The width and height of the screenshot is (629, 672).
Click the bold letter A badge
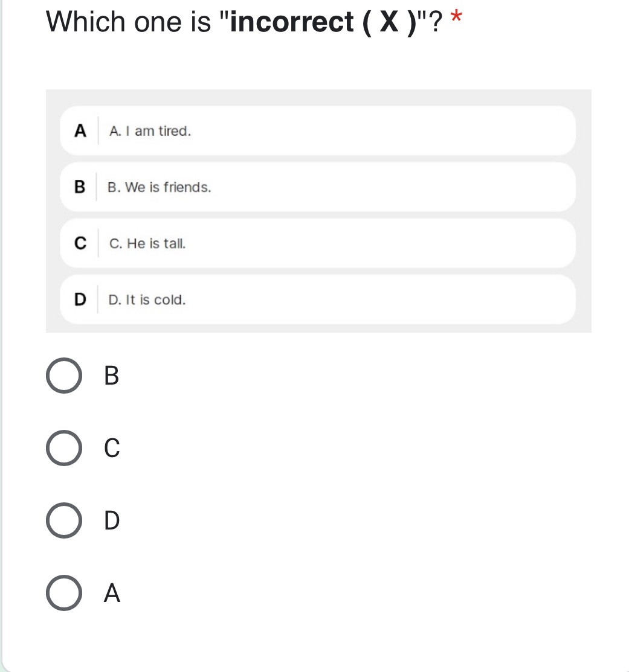(x=79, y=131)
